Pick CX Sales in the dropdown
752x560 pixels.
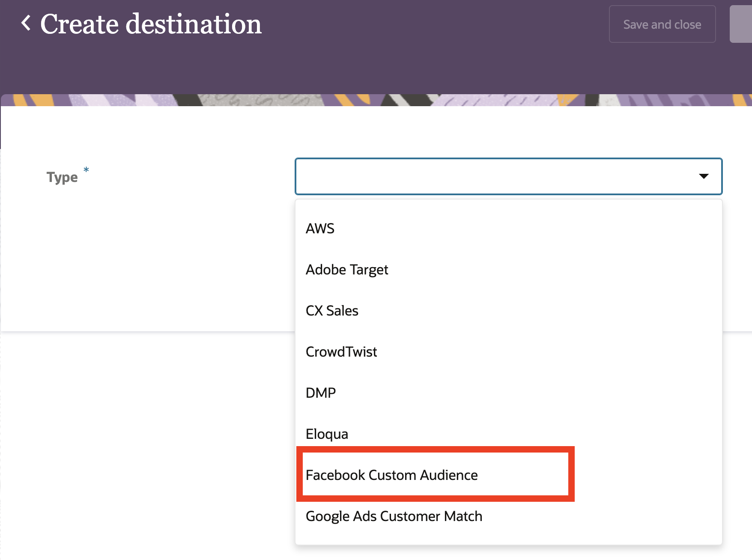point(508,311)
